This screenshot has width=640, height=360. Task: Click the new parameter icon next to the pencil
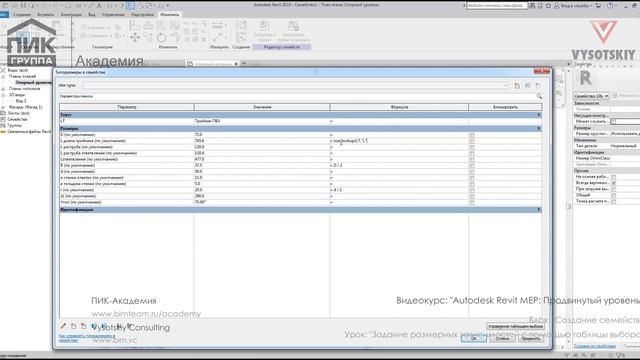(73, 326)
